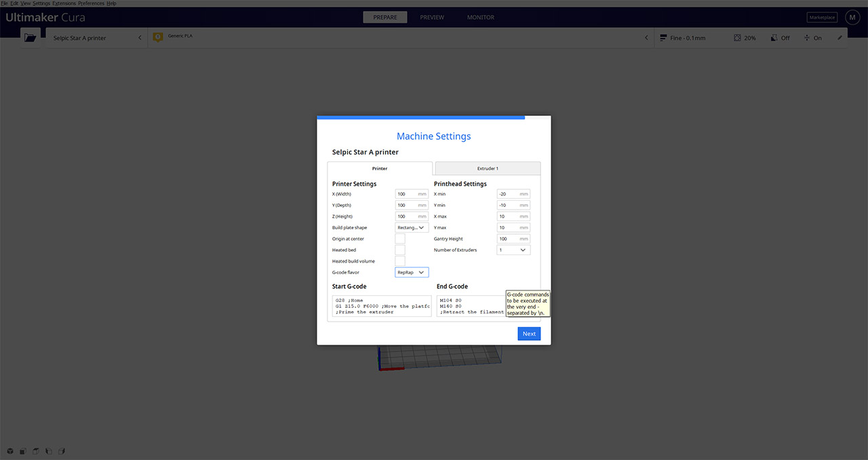Image resolution: width=868 pixels, height=460 pixels.
Task: Click the Printer Settings heading
Action: (354, 184)
